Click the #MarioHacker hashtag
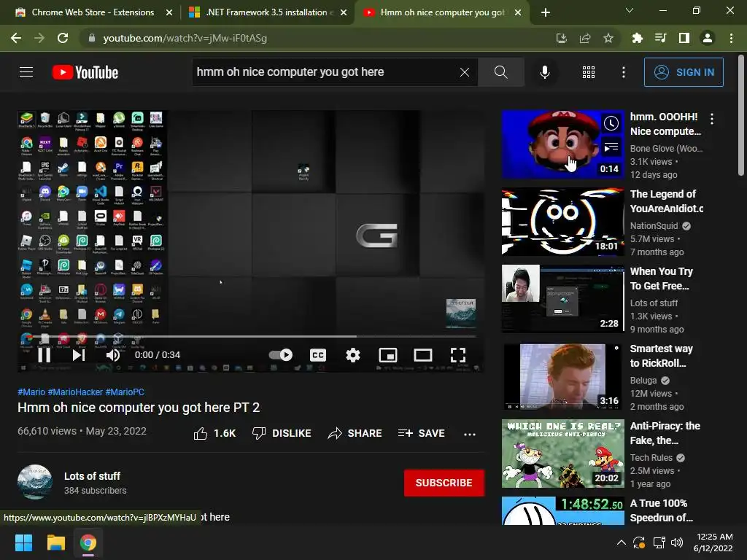Screen dimensions: 747x560 pos(75,392)
